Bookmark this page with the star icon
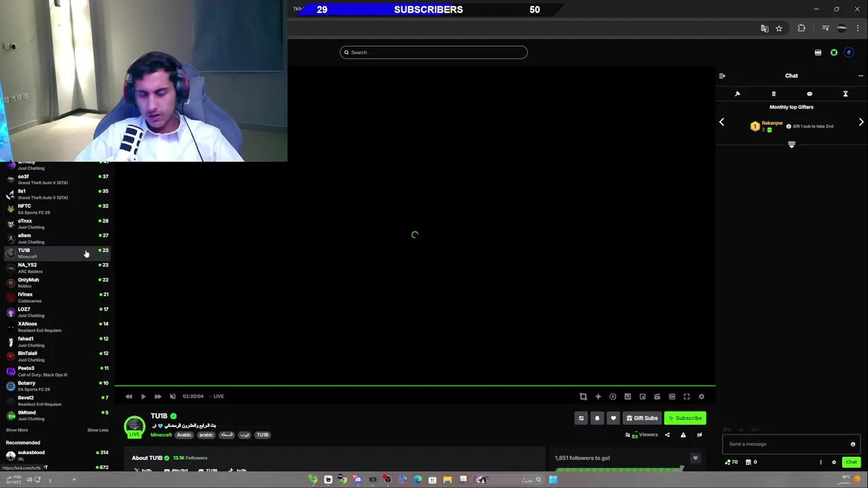 click(x=779, y=28)
